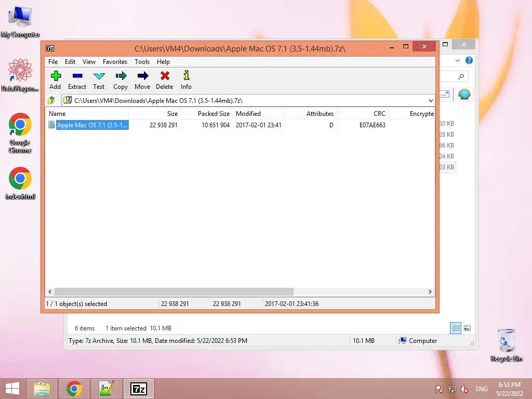This screenshot has width=532, height=399.
Task: Click the CRC value E07AE663
Action: [372, 125]
